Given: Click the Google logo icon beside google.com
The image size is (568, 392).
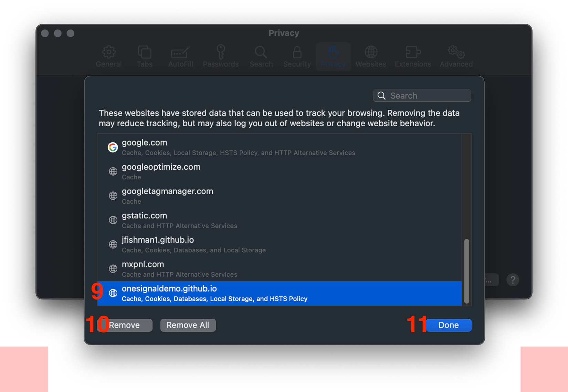Looking at the screenshot, I should point(113,147).
